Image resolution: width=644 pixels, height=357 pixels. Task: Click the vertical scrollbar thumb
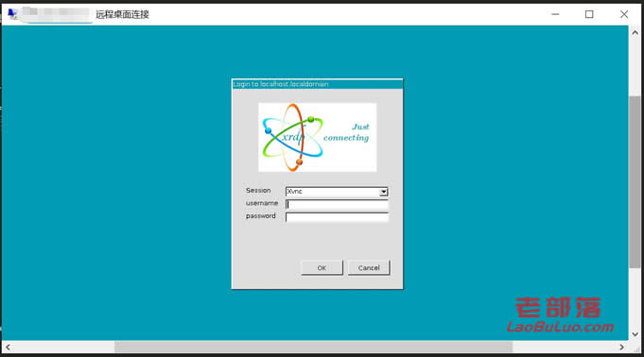(635, 182)
